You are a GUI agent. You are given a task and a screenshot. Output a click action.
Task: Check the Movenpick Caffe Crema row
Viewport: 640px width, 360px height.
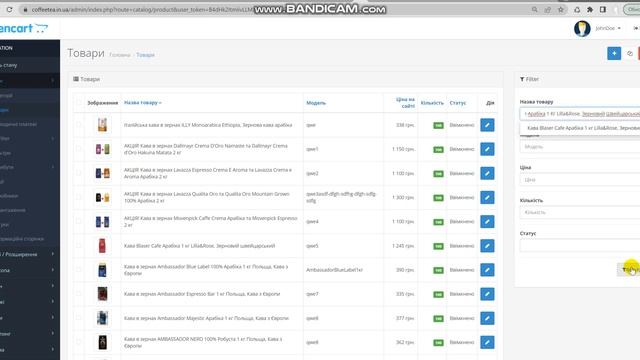[79, 222]
